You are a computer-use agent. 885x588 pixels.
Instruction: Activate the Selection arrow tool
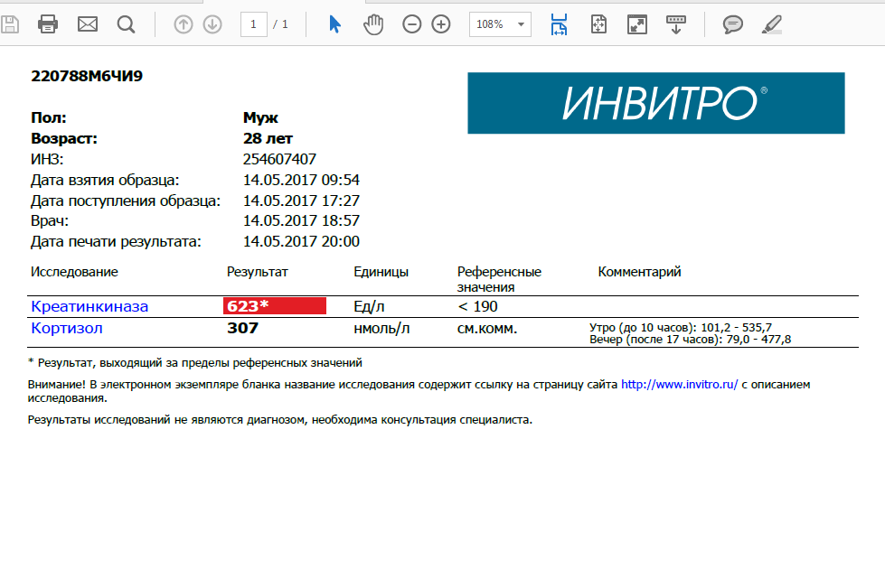click(334, 24)
